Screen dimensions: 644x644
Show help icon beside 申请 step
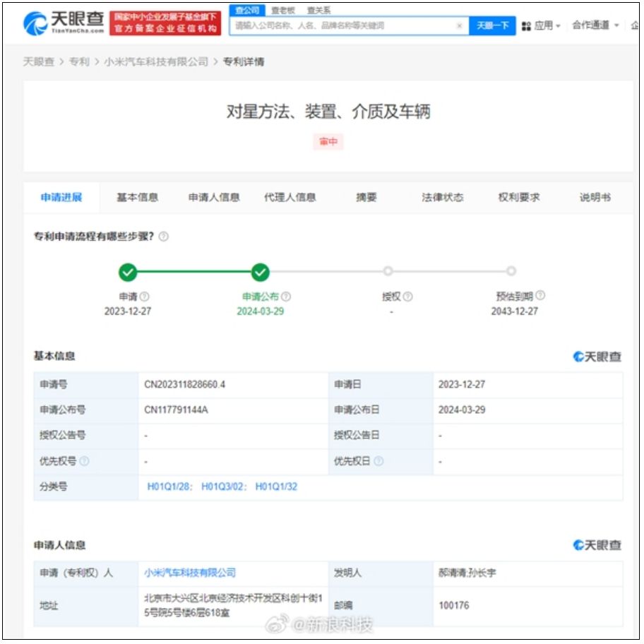(x=145, y=297)
